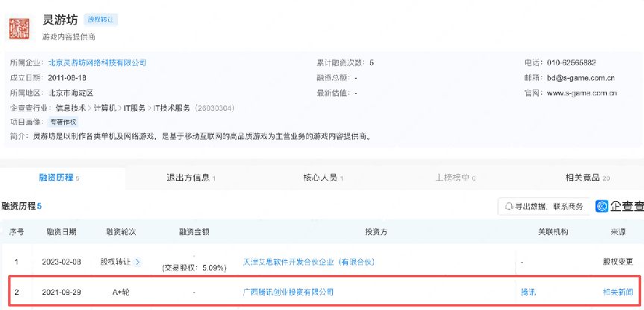
Task: Click the website www.s-game.com.cn
Action: tap(581, 93)
